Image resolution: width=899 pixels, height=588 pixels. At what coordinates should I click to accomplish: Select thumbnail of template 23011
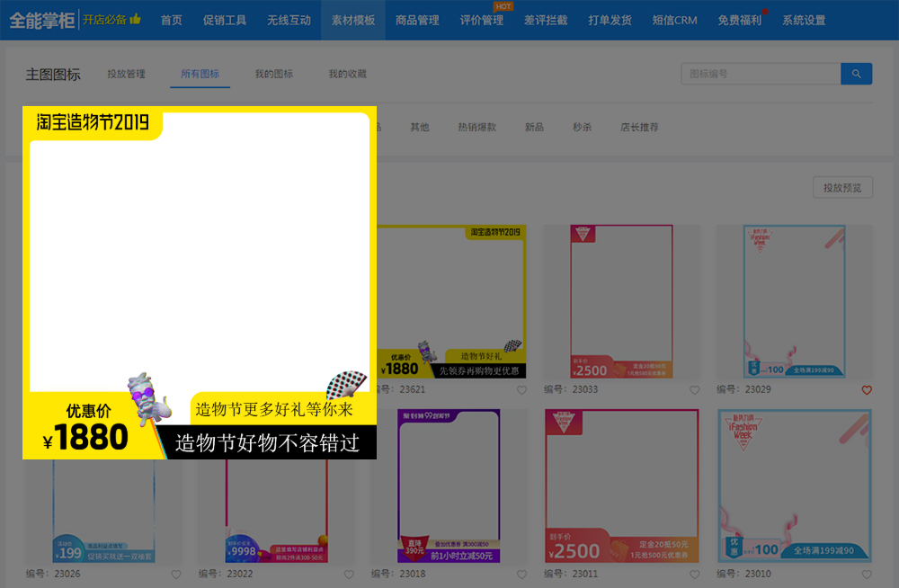click(x=621, y=486)
